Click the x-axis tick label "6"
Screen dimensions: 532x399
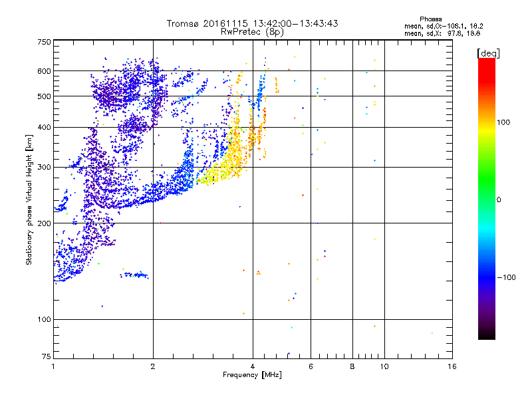click(311, 366)
